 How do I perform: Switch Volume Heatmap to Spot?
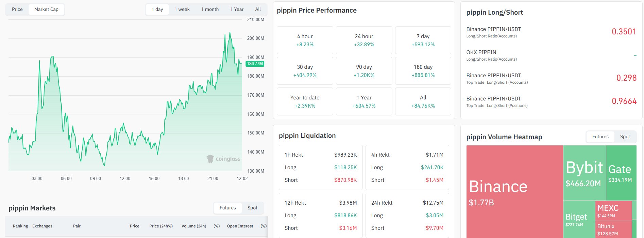point(625,137)
